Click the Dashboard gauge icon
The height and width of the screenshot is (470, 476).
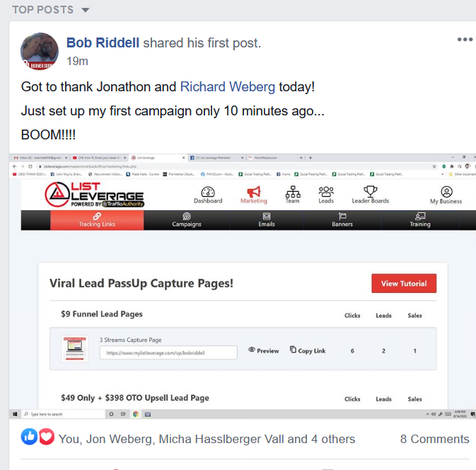coord(208,192)
